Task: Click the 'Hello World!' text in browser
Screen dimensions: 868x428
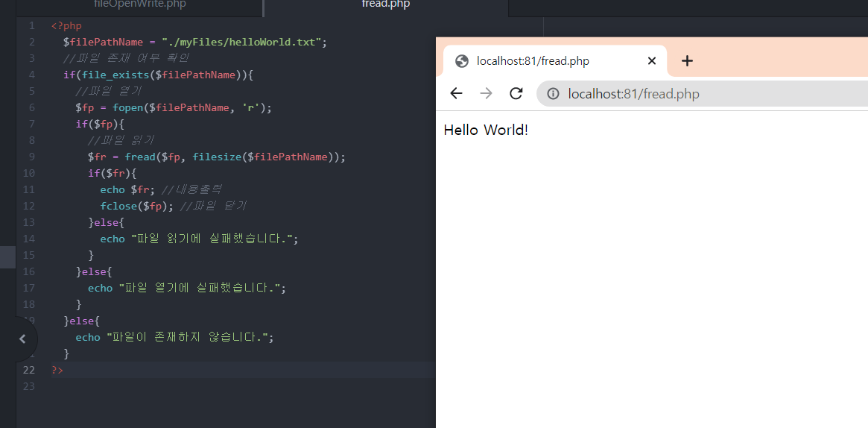Action: 486,130
